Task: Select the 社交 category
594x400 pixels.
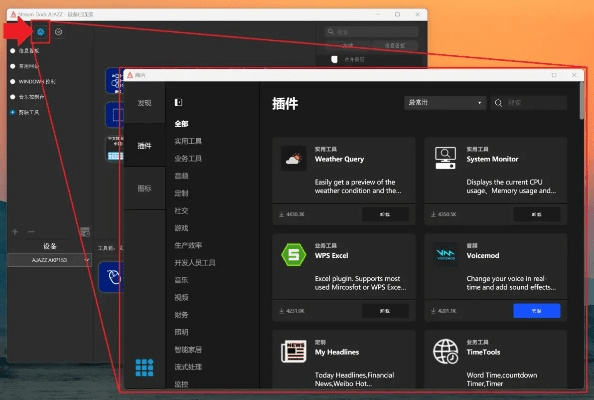Action: click(181, 211)
